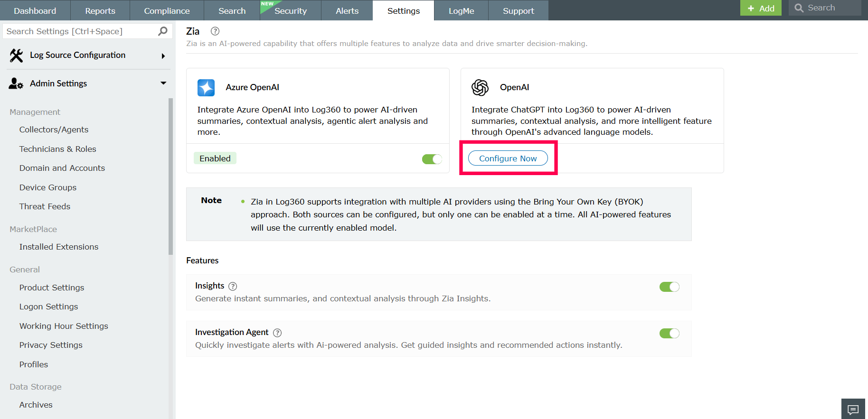Go to the Compliance tab
Screen dimensions: 868x419
167,10
